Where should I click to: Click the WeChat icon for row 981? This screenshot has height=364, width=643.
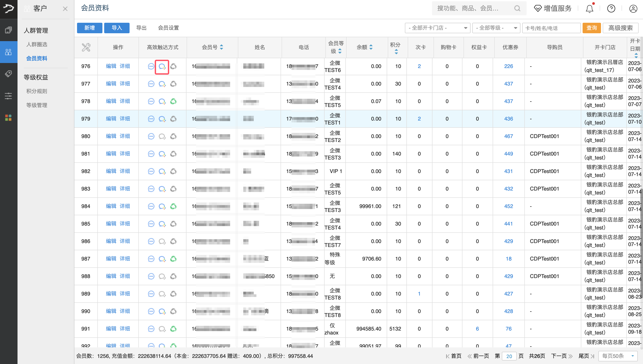point(173,154)
